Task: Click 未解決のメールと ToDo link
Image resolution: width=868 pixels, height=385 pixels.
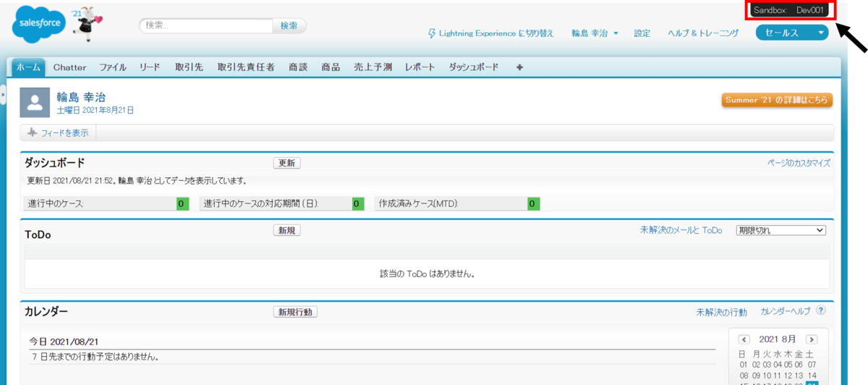Action: coord(681,230)
